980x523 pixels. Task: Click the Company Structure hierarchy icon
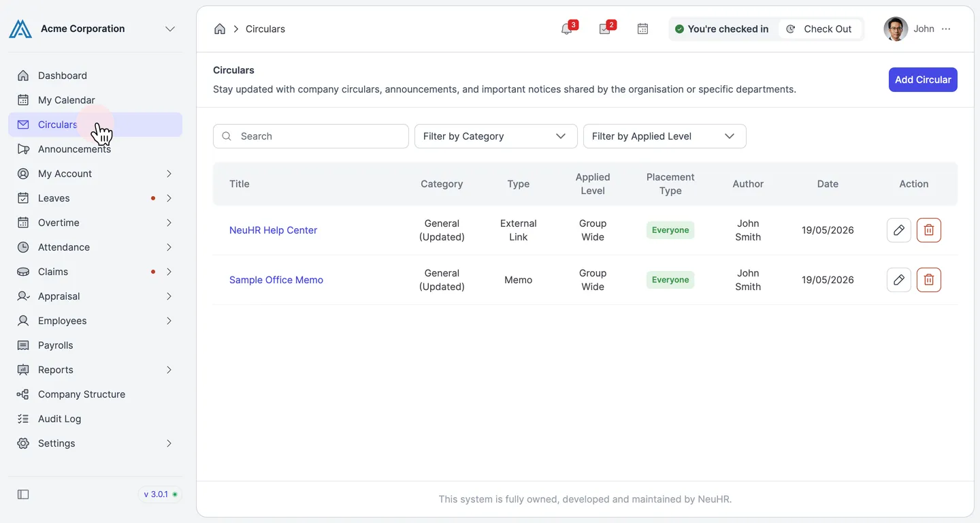23,394
